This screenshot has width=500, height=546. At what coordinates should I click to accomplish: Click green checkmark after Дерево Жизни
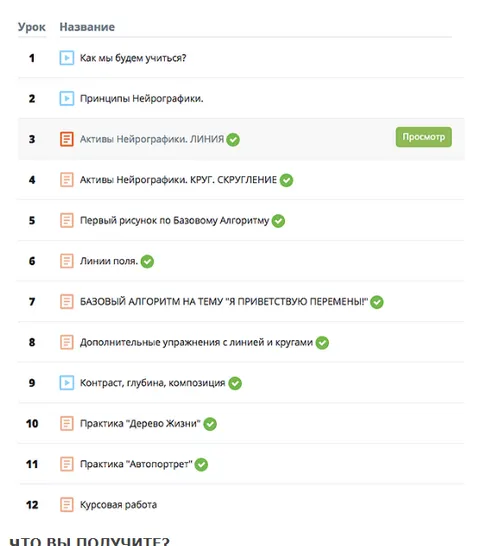click(x=210, y=424)
